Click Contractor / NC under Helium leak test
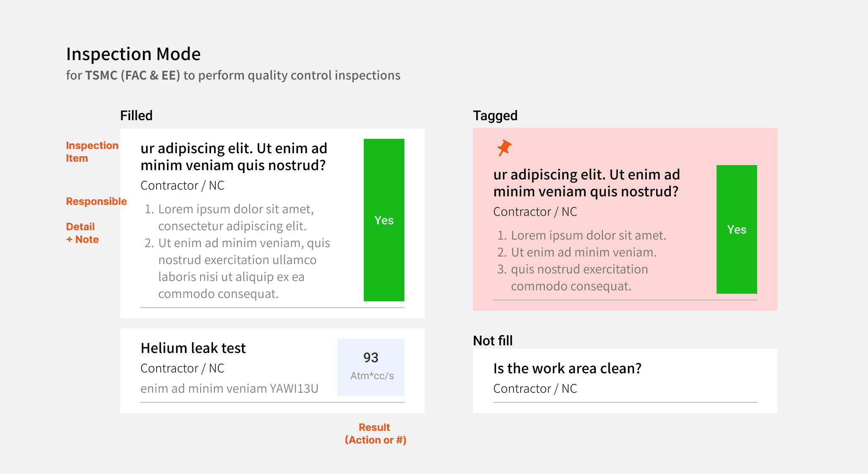The width and height of the screenshot is (868, 474). click(x=182, y=368)
